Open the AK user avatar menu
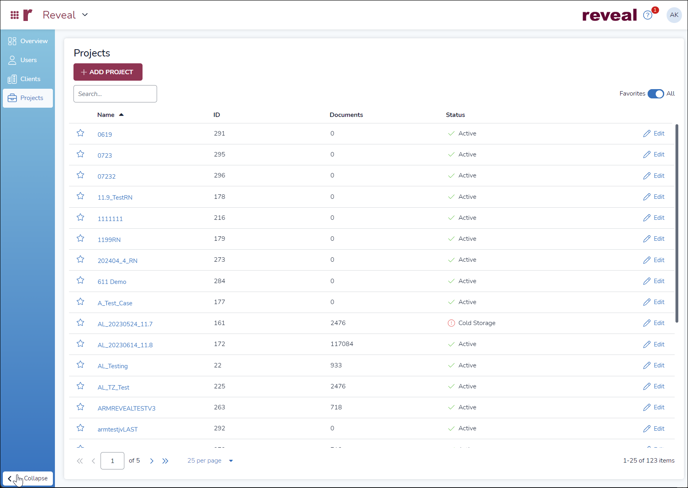 pos(674,15)
